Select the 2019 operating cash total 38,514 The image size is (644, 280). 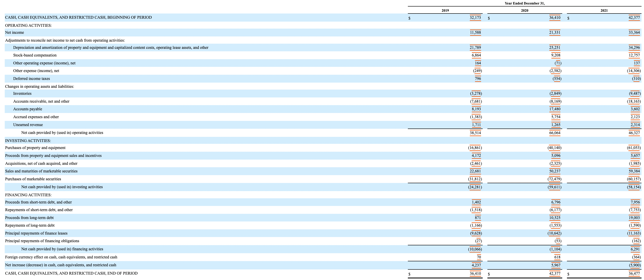tap(475, 133)
